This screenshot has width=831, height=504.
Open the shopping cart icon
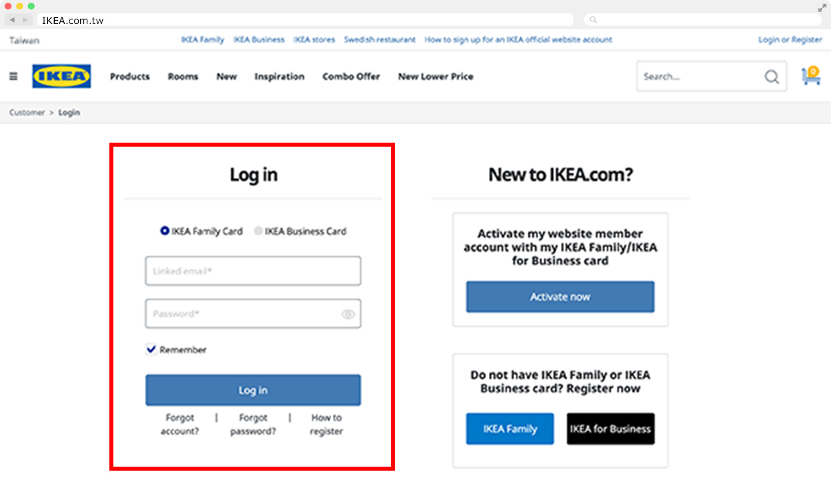click(811, 76)
